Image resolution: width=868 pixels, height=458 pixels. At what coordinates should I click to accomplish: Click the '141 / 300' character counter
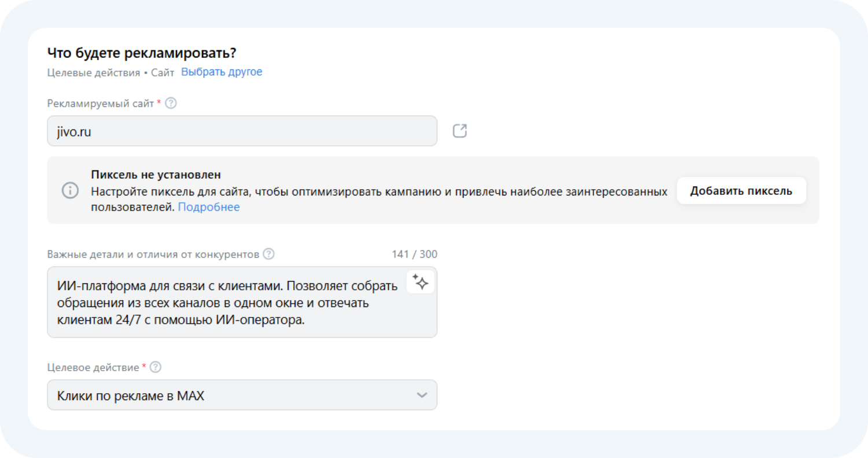point(414,254)
